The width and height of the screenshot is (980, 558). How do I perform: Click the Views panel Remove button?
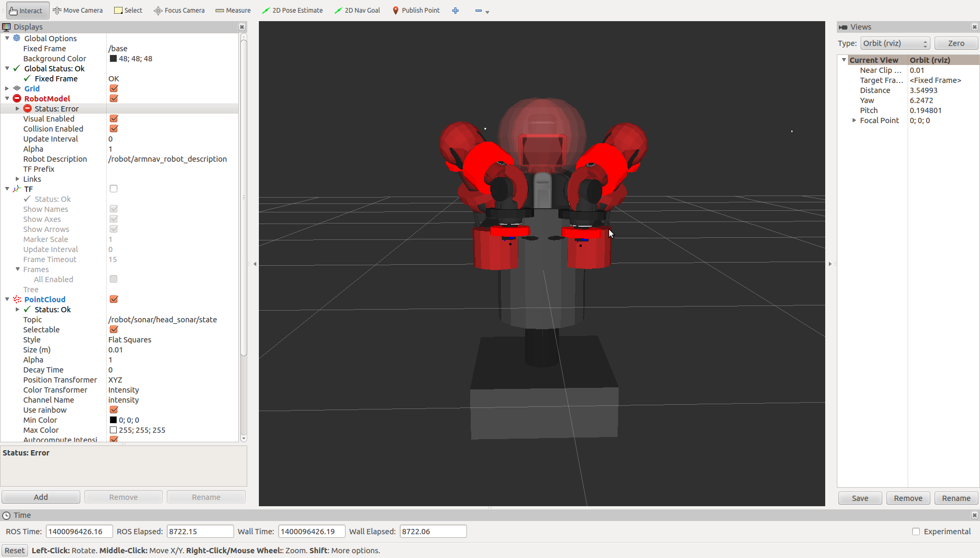pyautogui.click(x=908, y=498)
